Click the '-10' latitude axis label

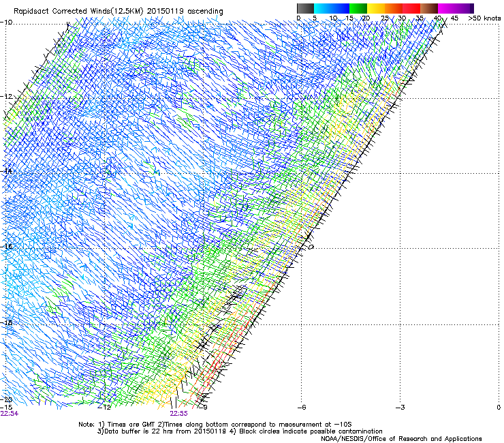(x=6, y=22)
